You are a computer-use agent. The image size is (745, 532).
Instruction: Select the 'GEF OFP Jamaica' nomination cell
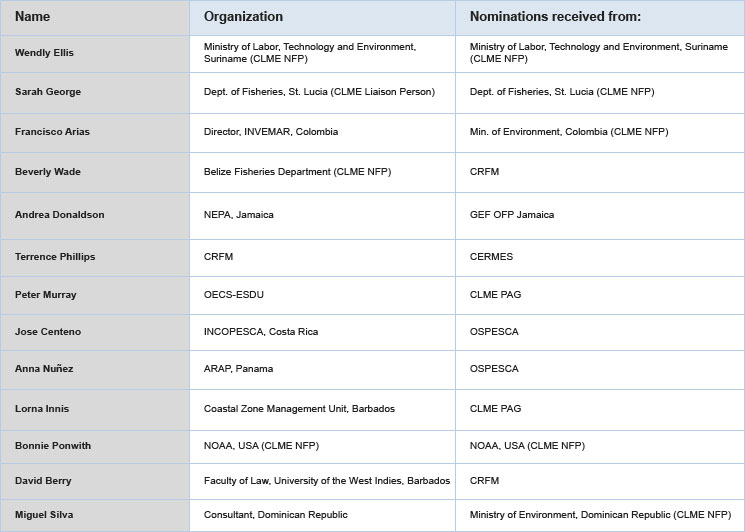511,215
